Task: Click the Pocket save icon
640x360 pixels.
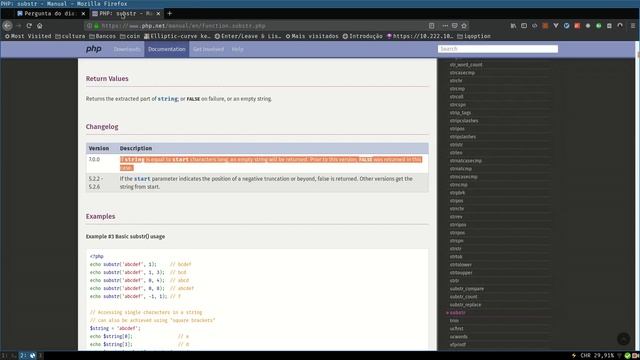Action: pyautogui.click(x=455, y=26)
